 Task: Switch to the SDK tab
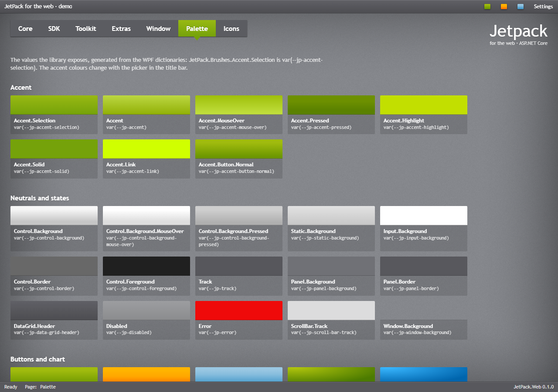pos(54,29)
